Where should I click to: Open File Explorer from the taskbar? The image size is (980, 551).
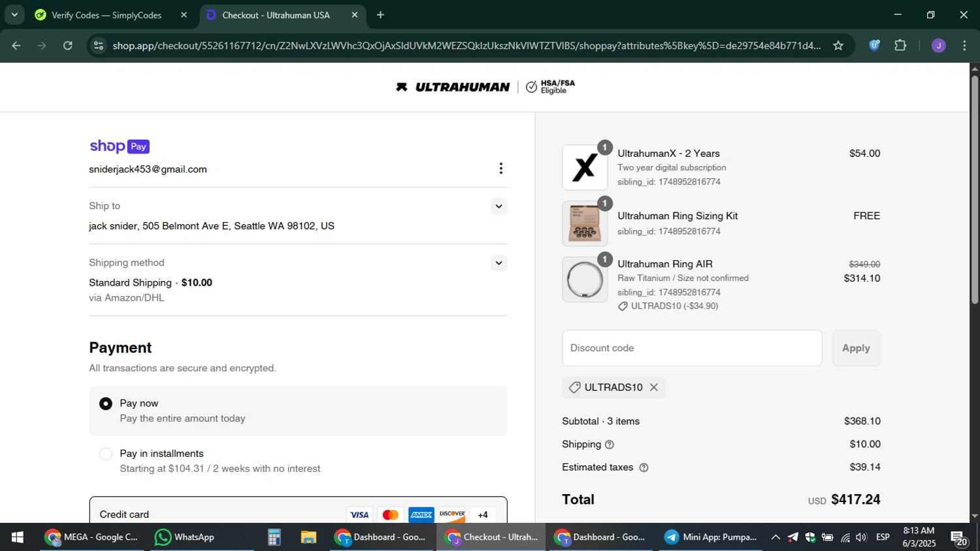tap(308, 537)
